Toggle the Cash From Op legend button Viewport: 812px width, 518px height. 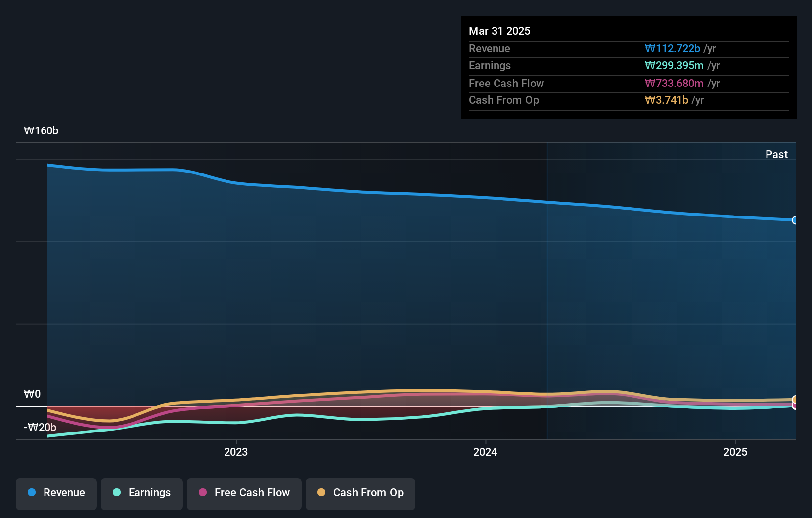[361, 494]
